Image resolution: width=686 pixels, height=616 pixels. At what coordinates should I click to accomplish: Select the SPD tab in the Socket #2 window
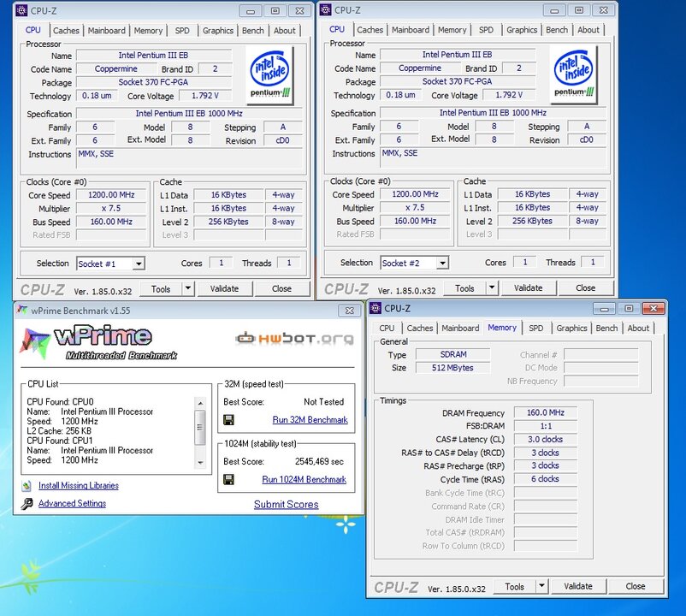[486, 30]
